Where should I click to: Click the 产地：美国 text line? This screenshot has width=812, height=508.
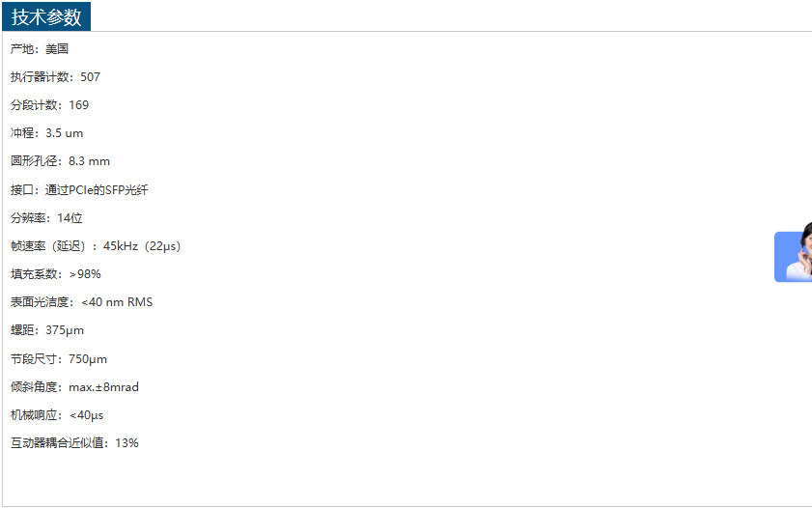[40, 48]
